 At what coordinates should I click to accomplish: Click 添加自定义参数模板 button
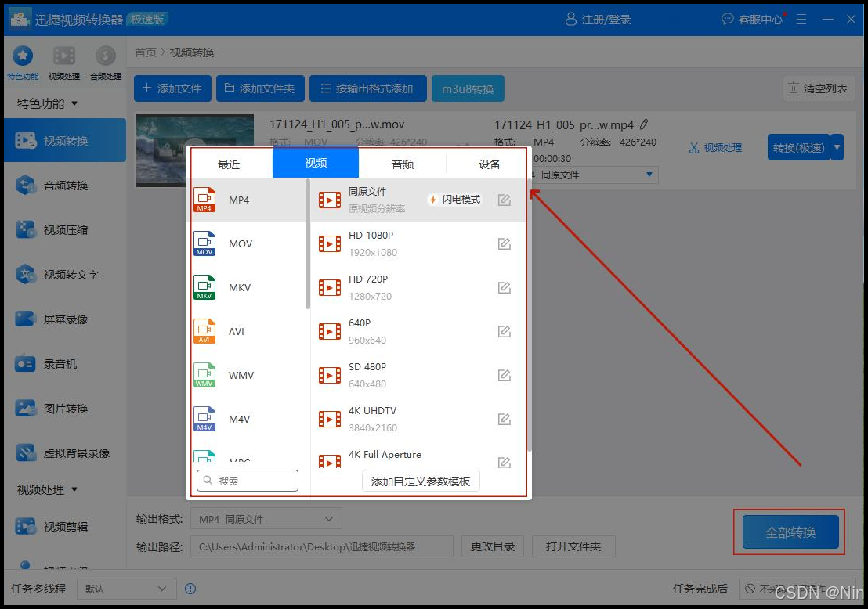[x=421, y=481]
